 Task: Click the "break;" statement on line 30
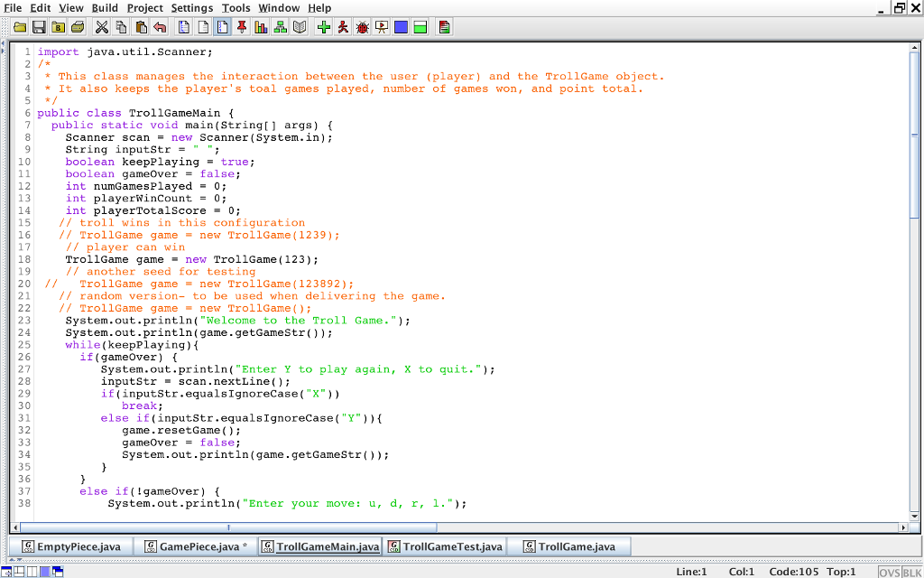[142, 406]
